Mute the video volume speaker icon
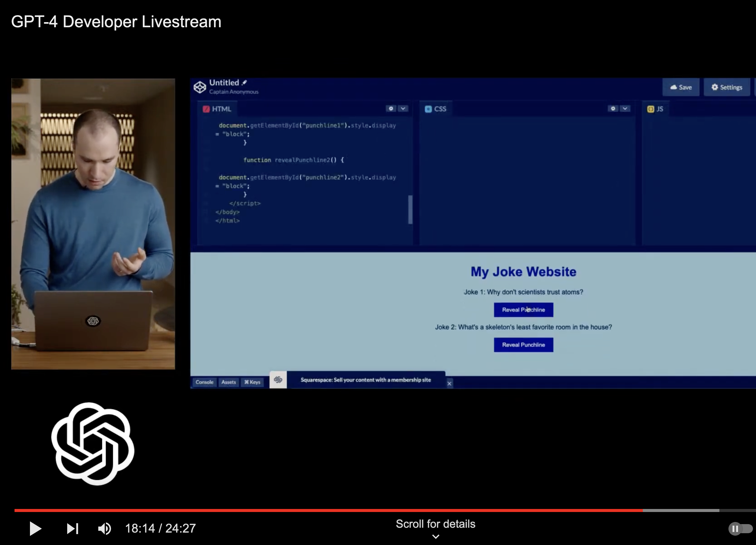The image size is (756, 545). click(104, 528)
